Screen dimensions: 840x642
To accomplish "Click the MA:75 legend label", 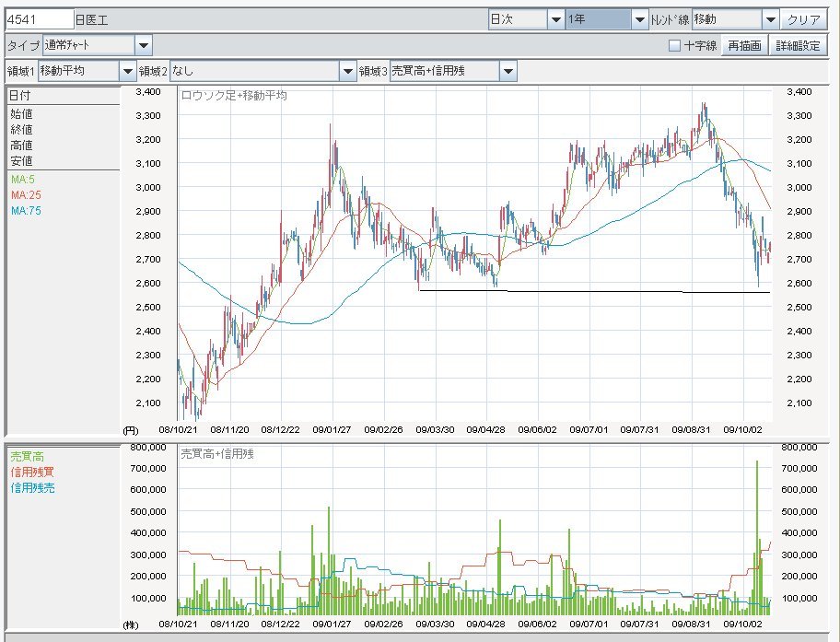I will coord(26,211).
